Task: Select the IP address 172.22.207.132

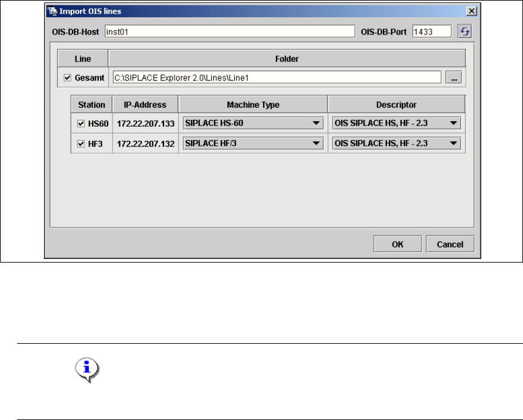Action: coord(146,144)
